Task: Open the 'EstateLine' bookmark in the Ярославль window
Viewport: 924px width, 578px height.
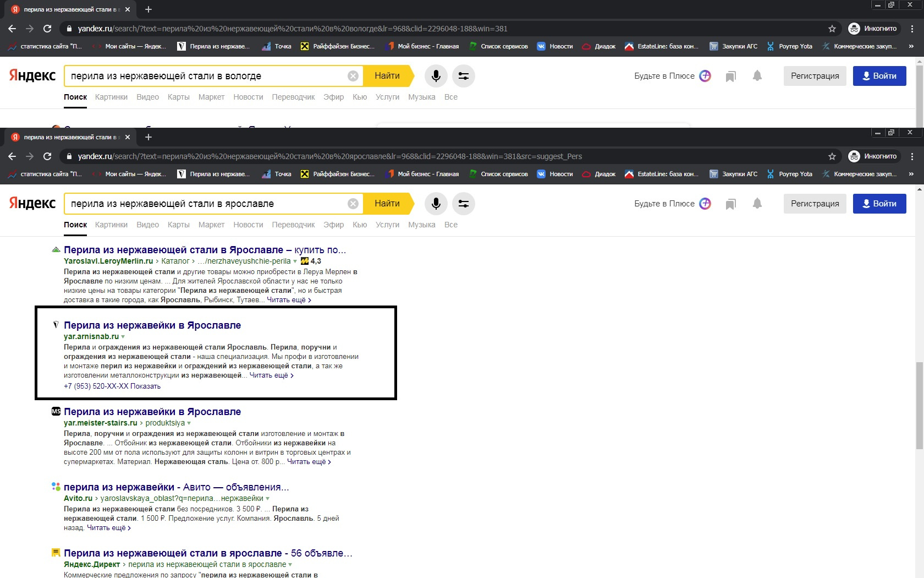Action: tap(662, 174)
